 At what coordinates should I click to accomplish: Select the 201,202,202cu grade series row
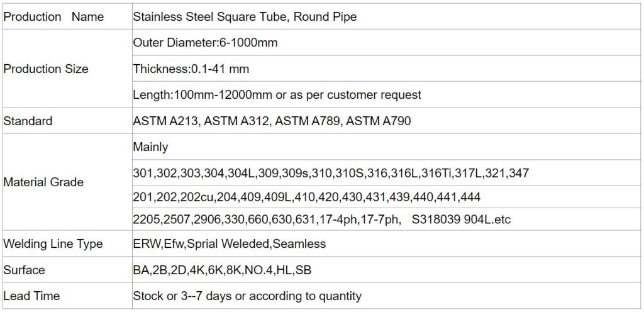coord(306,198)
